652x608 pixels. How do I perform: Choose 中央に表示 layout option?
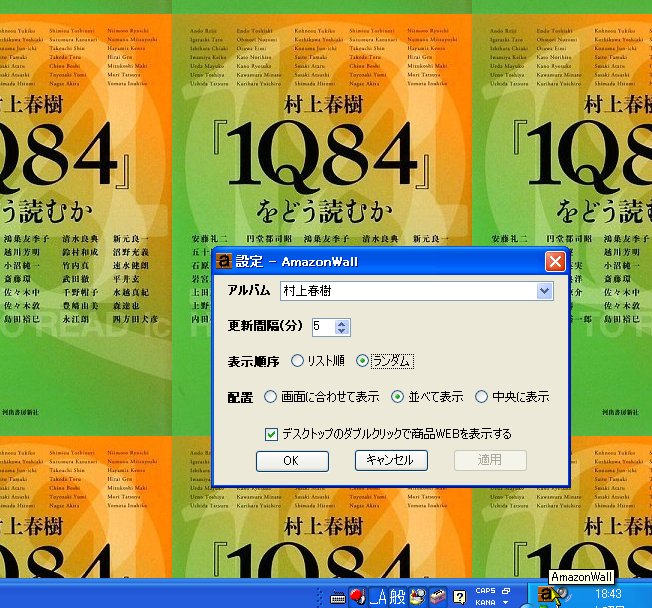click(x=512, y=397)
